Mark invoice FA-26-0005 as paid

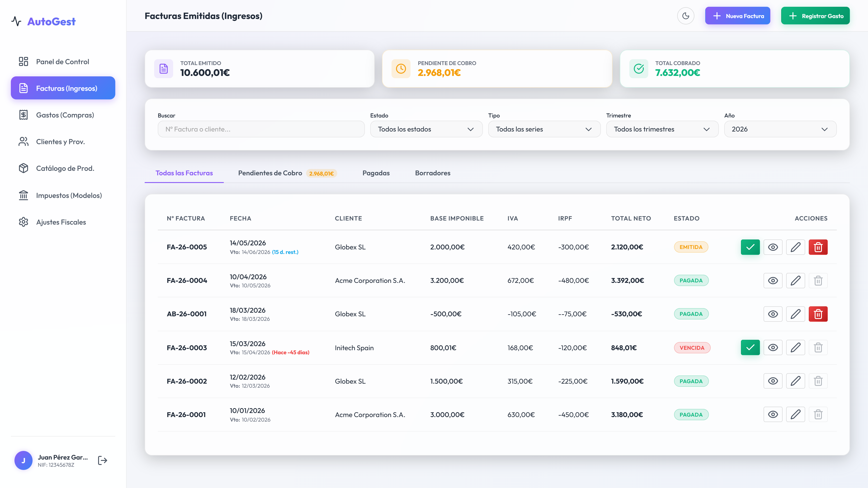click(750, 247)
